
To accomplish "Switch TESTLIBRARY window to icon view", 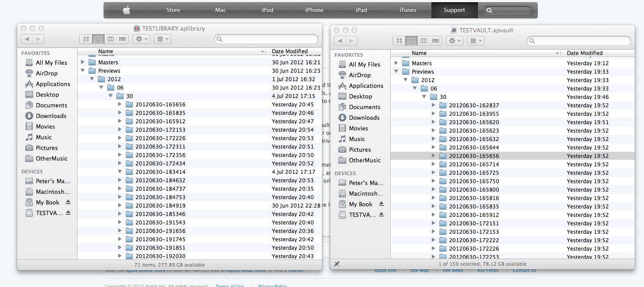I will click(x=86, y=39).
